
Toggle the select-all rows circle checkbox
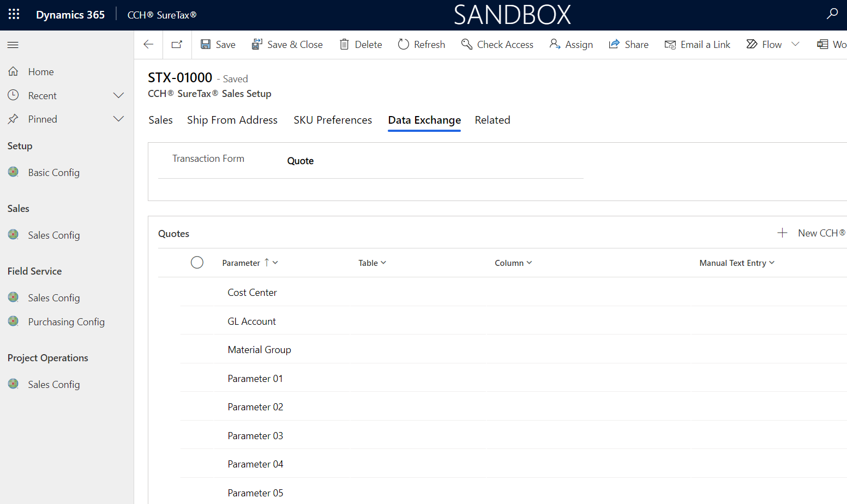coord(197,263)
